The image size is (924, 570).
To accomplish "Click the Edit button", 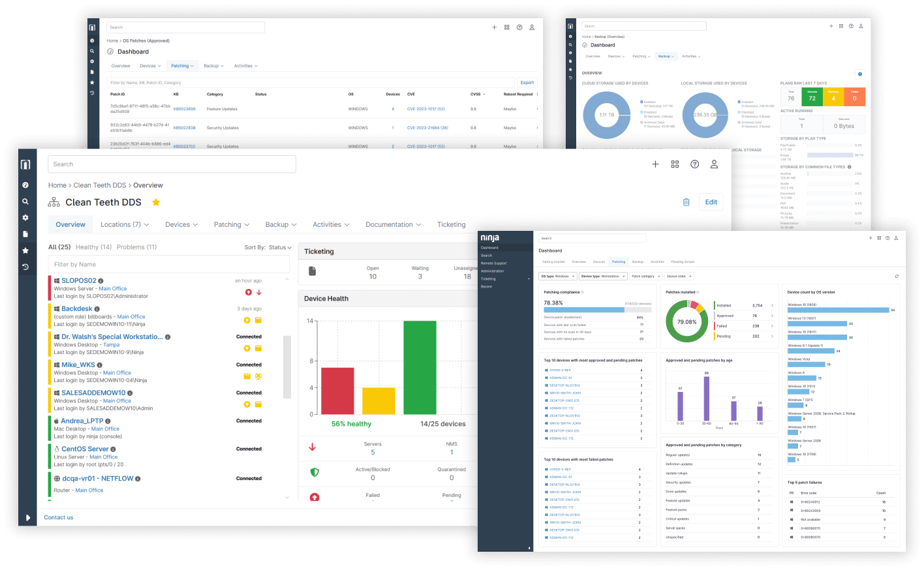I will click(711, 202).
